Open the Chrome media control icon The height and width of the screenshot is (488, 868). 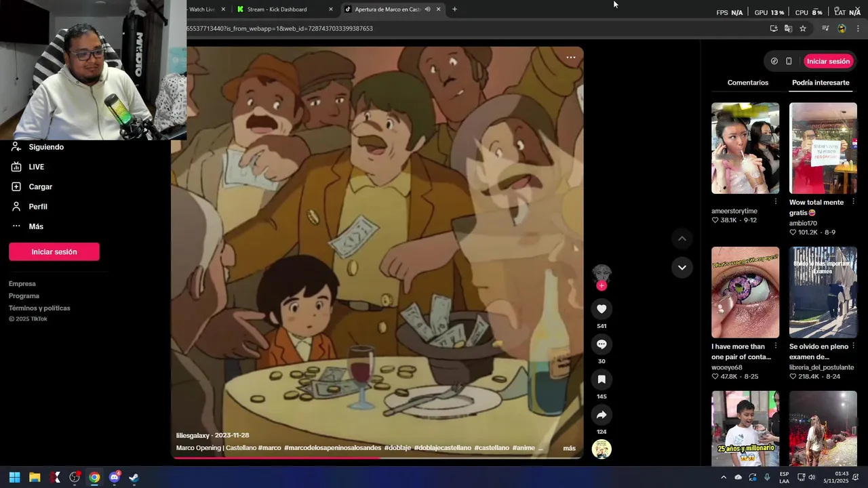coord(825,28)
